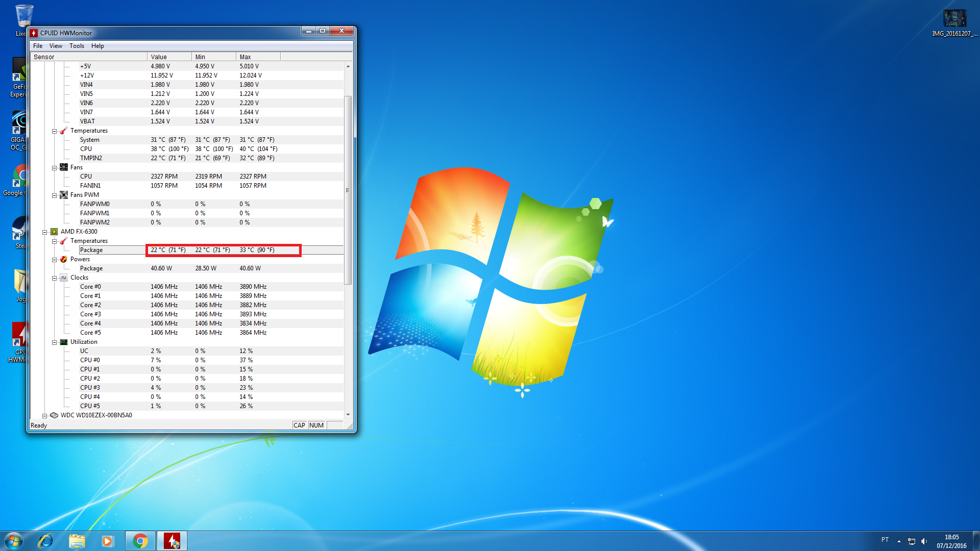Screen dimensions: 980x551
Task: Click the Value column header
Action: [x=169, y=57]
